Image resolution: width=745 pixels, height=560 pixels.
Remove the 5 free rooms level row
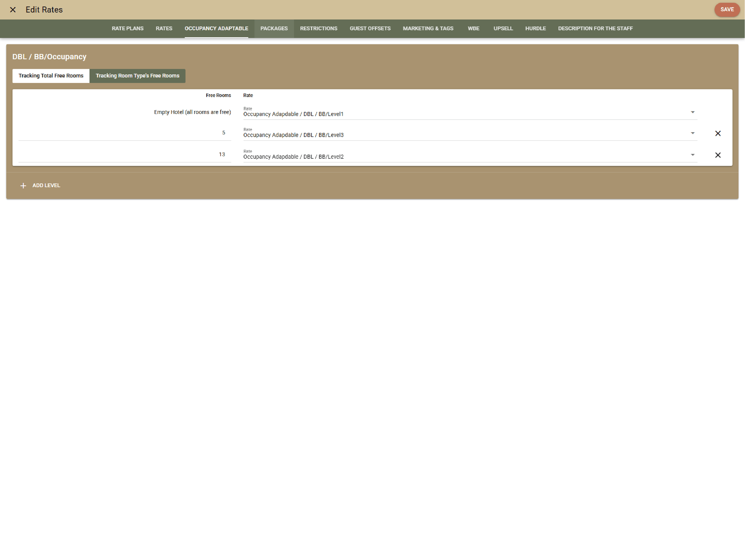(717, 133)
